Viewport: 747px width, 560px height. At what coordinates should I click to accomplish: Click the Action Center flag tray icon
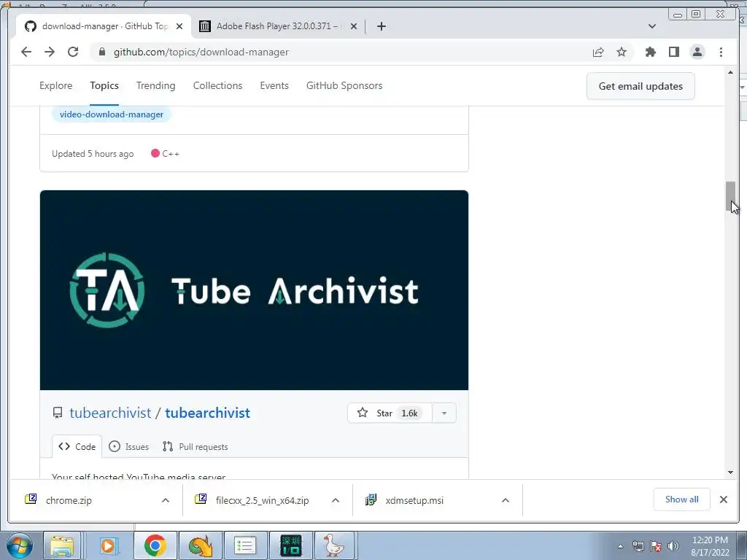[656, 546]
